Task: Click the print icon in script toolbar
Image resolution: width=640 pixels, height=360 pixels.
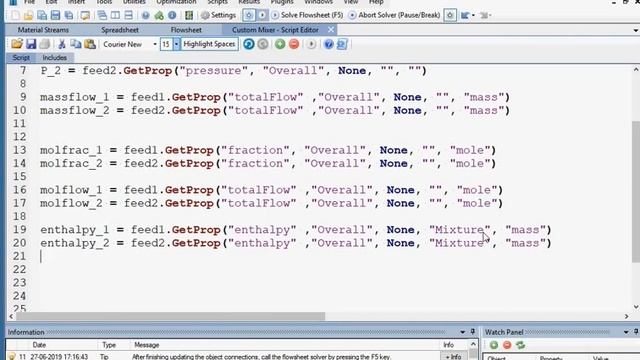Action: 44,44
